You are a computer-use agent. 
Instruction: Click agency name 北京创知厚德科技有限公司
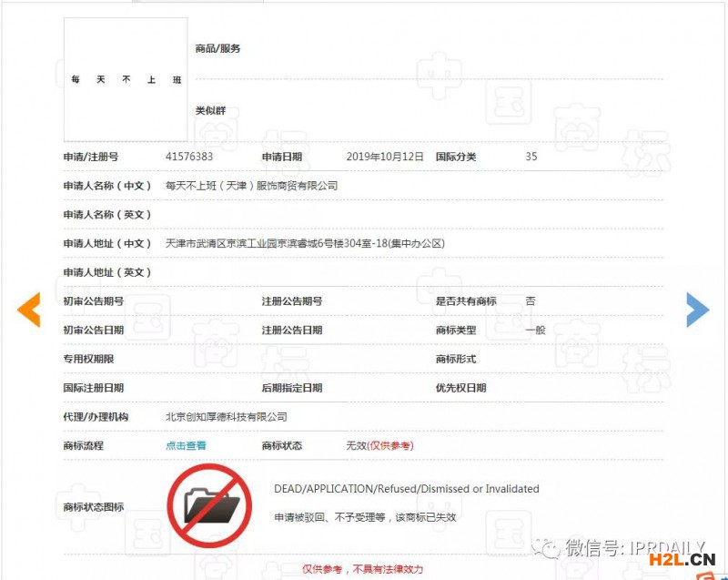coord(226,417)
